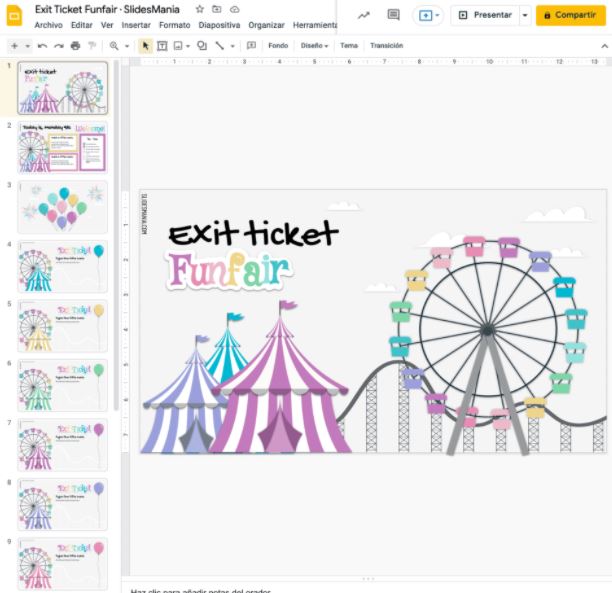612x593 pixels.
Task: Select slide 7 purple balloon thumbnail
Action: 62,445
